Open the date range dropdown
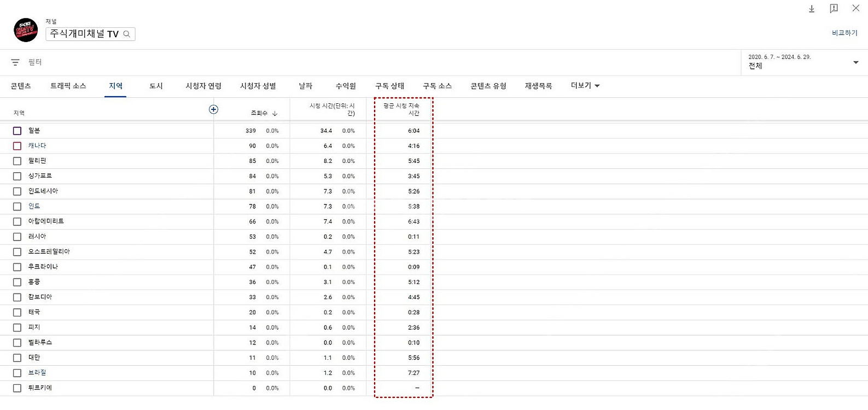 tap(855, 62)
